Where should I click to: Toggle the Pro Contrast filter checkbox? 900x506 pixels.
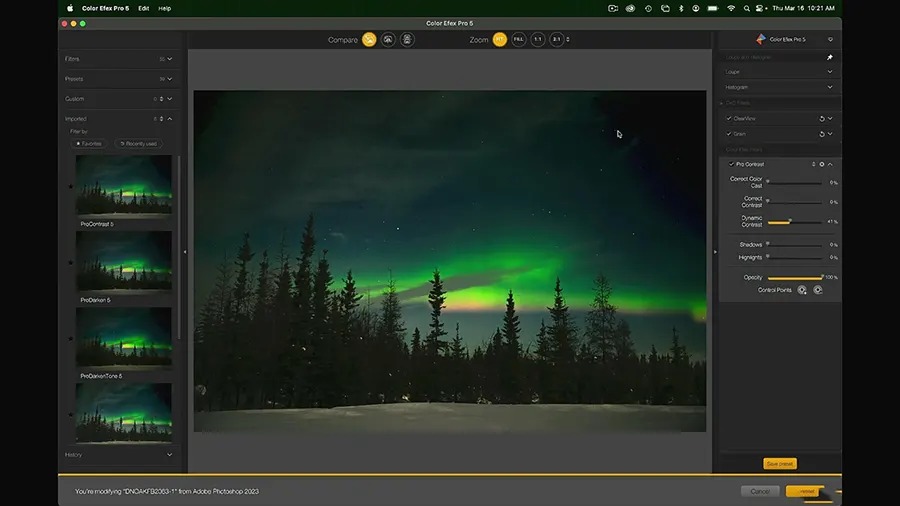tap(731, 164)
